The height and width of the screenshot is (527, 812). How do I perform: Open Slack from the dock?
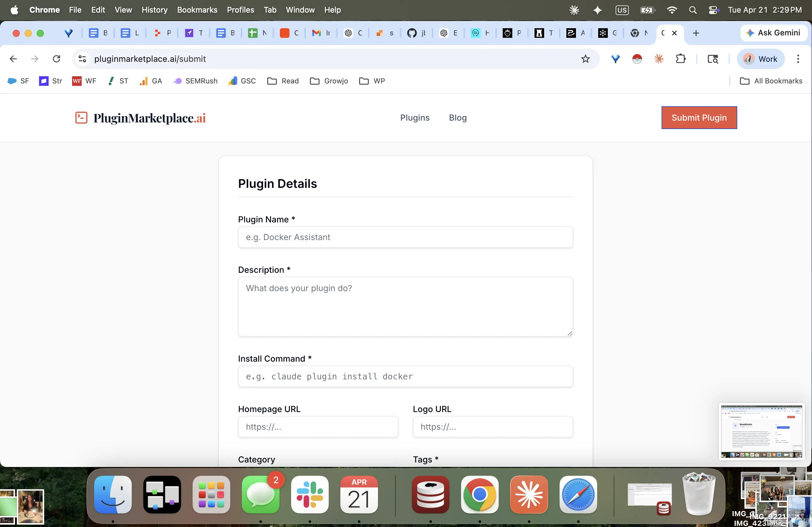click(309, 494)
